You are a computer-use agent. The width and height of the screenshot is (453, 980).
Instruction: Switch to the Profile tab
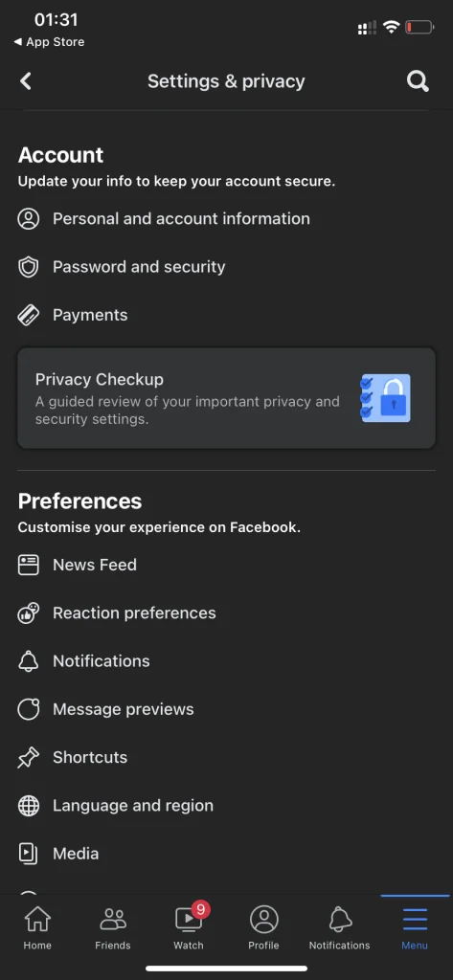coord(264,927)
